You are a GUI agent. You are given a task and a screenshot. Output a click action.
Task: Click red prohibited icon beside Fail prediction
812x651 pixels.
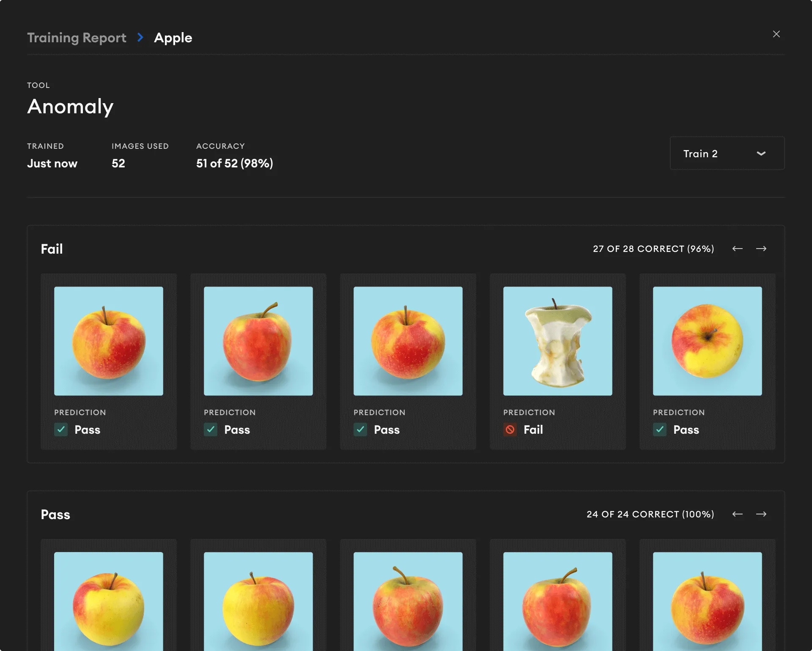click(x=510, y=430)
